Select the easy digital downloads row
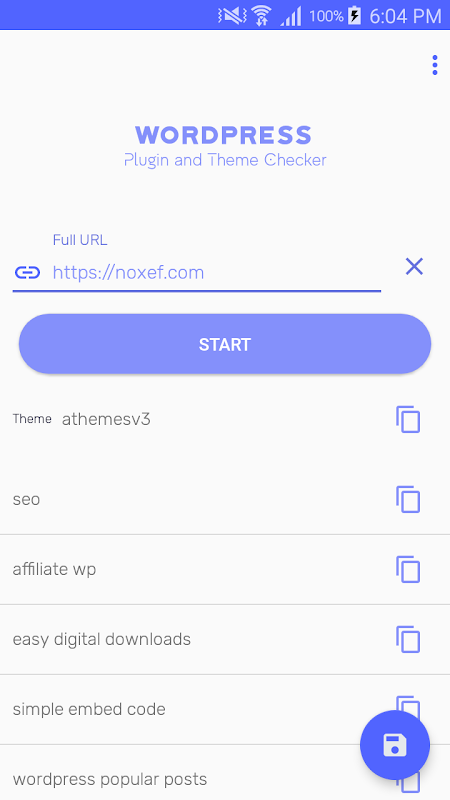Screen dimensions: 450x800 (x=225, y=639)
